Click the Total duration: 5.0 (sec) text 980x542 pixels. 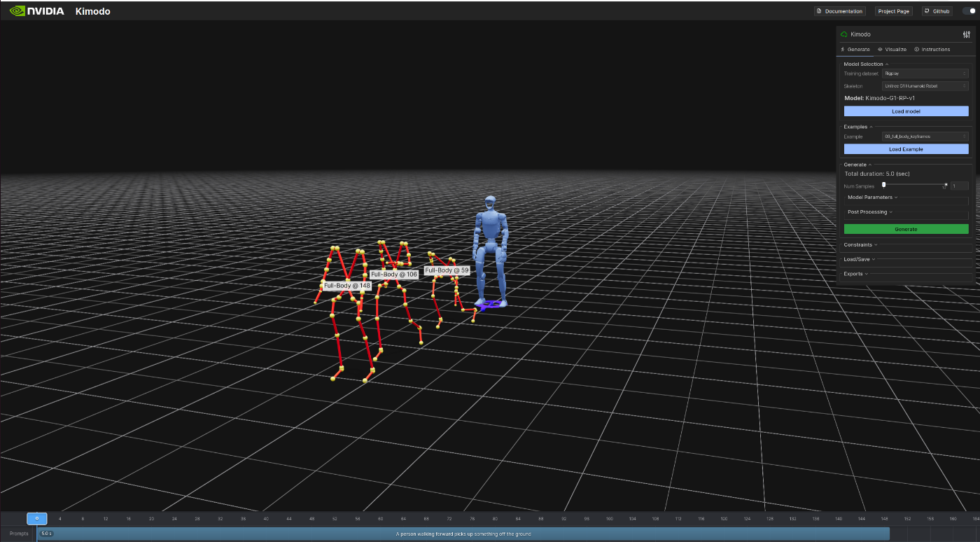[877, 174]
